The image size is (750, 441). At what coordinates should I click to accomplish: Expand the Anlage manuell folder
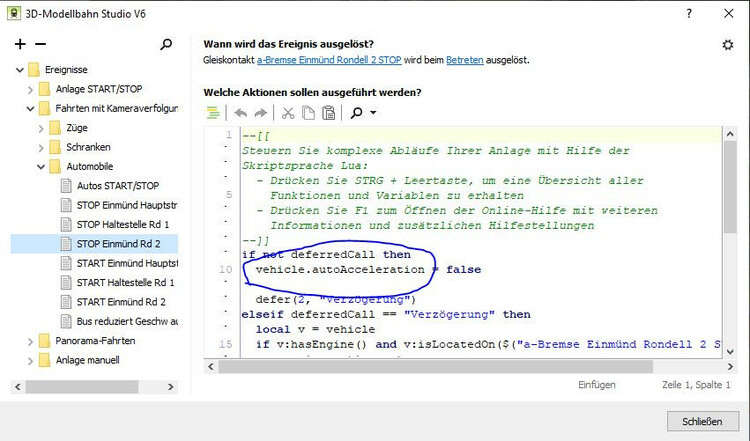[x=30, y=361]
